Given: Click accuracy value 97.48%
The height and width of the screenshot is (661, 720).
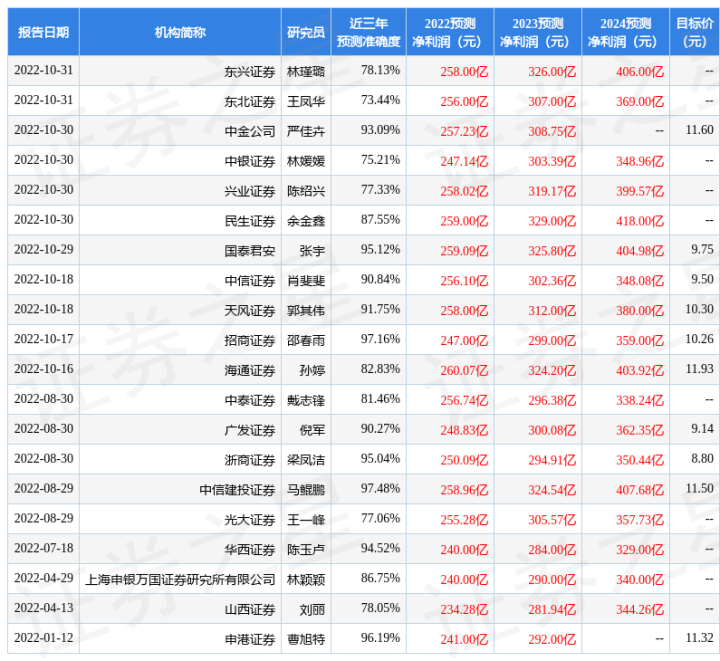Looking at the screenshot, I should (380, 488).
